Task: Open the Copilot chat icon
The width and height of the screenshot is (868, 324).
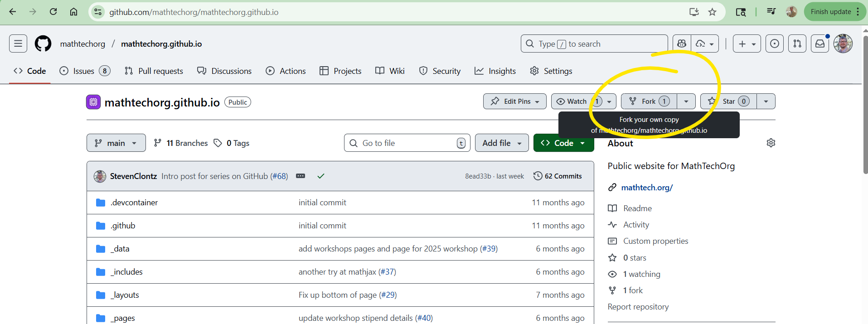Action: click(682, 44)
